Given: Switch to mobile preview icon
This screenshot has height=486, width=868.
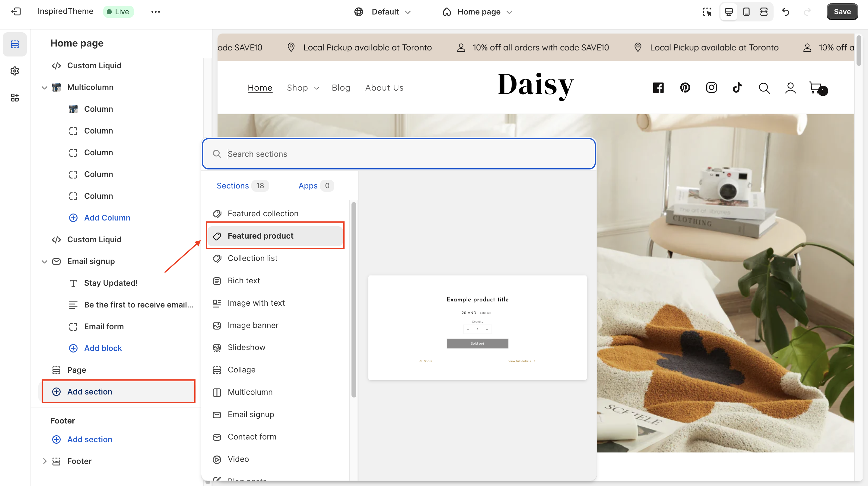Looking at the screenshot, I should [746, 11].
